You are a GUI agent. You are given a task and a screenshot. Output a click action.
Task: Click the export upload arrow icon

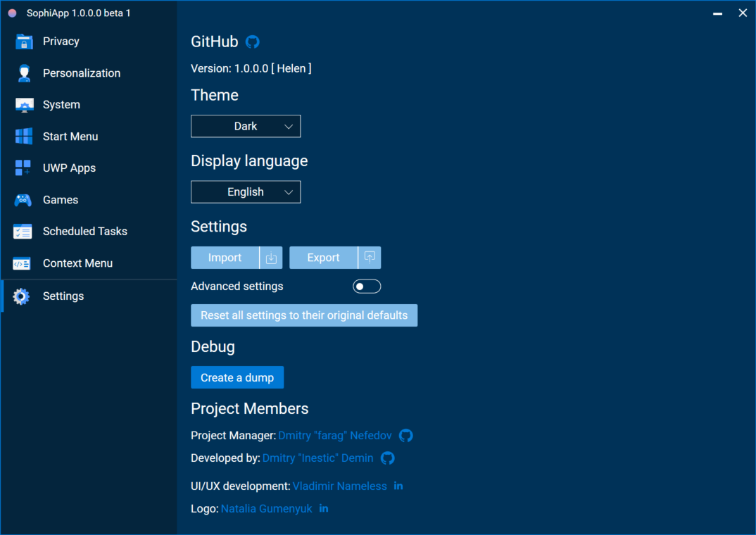[x=370, y=258]
